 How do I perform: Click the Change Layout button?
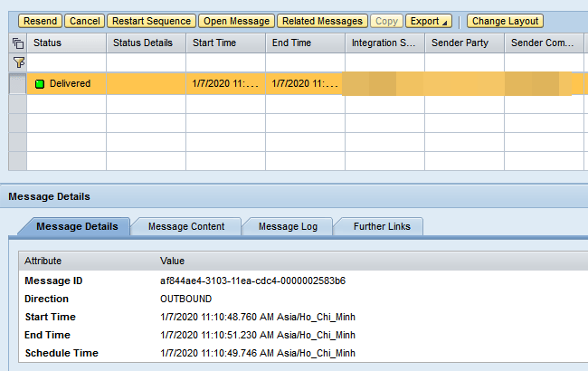click(505, 21)
